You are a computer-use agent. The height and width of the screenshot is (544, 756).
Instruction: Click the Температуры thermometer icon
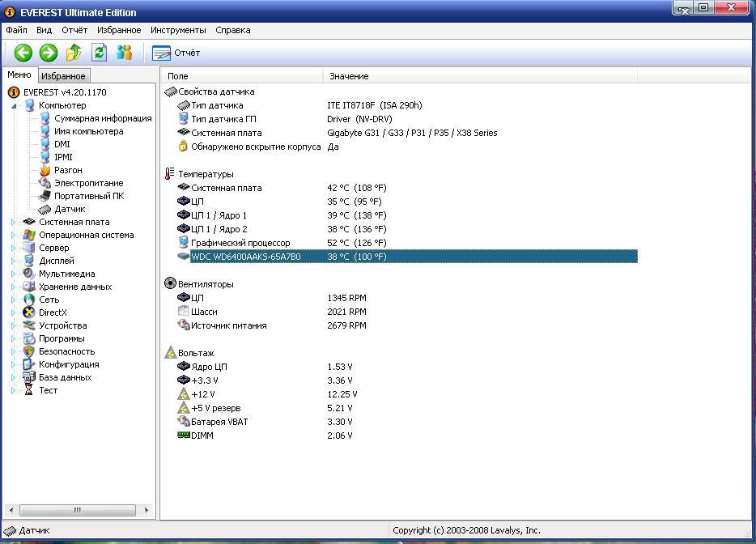tap(170, 174)
